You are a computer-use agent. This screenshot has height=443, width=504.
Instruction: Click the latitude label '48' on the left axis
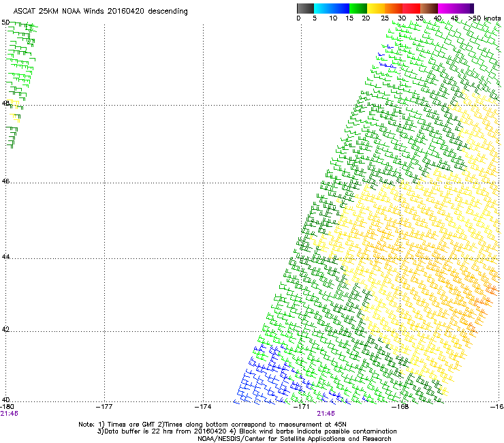click(x=5, y=104)
